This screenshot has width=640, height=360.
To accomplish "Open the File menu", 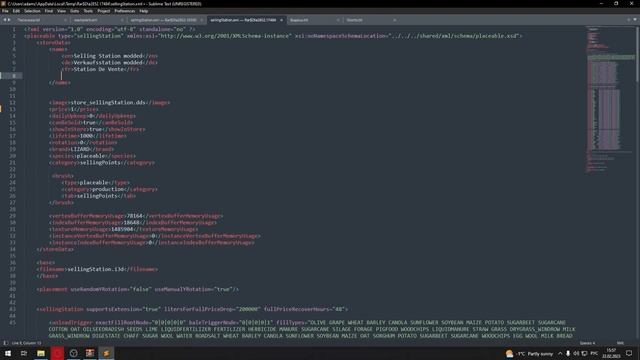I will coord(5,11).
